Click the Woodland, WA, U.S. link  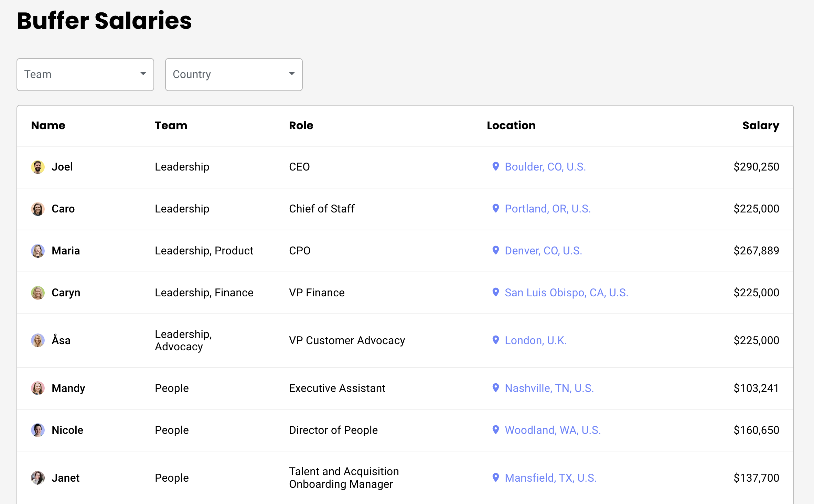pos(553,430)
